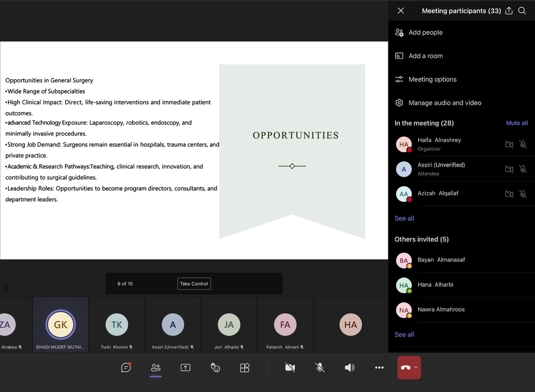Screen dimensions: 535x392
Task: Select Manage audio and video
Action: point(445,103)
